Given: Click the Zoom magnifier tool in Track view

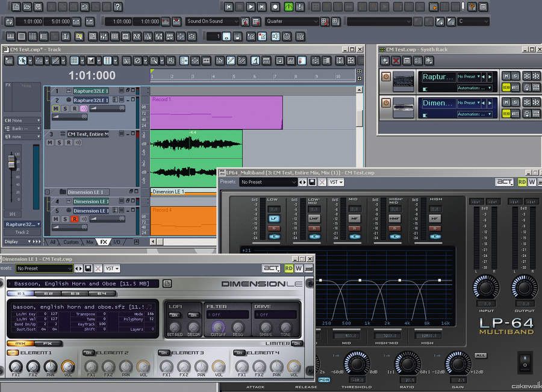Looking at the screenshot, I should tap(154, 61).
